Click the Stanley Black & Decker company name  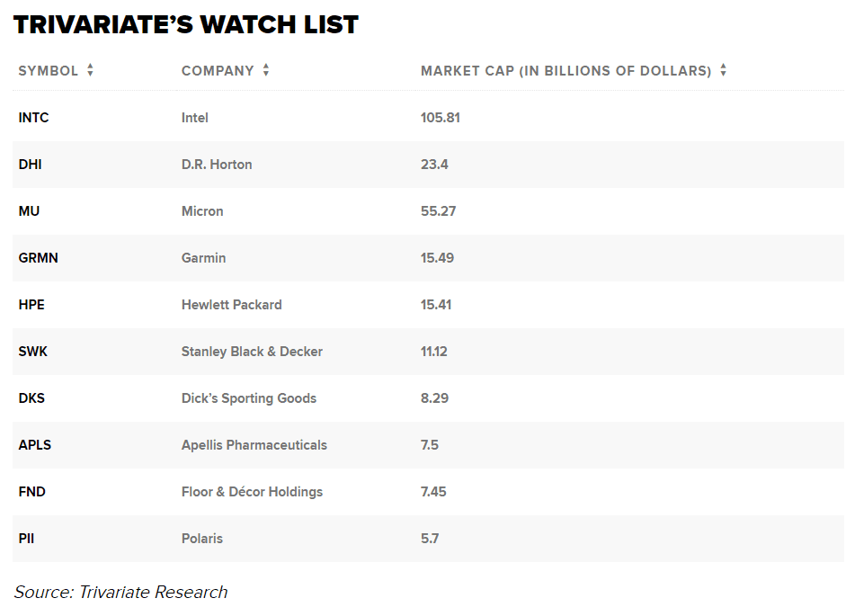pos(252,352)
